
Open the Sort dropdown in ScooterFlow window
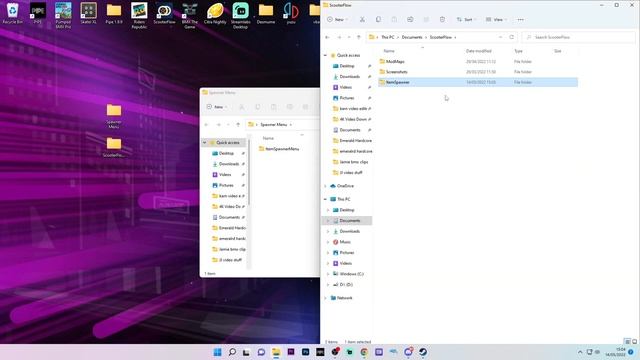coord(467,20)
